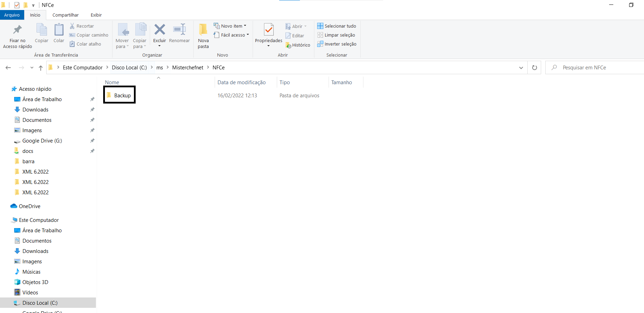Select Disco Local (C:) in the navigation pane

(48, 303)
